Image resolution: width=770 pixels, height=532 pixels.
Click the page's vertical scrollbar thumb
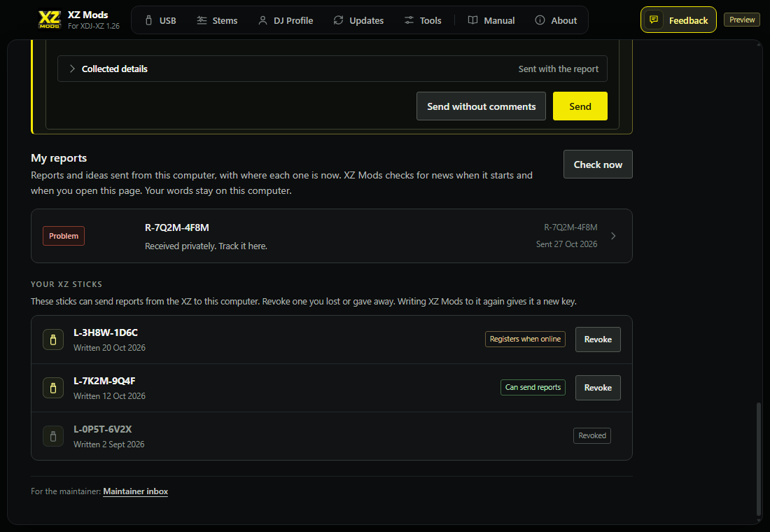(x=759, y=458)
